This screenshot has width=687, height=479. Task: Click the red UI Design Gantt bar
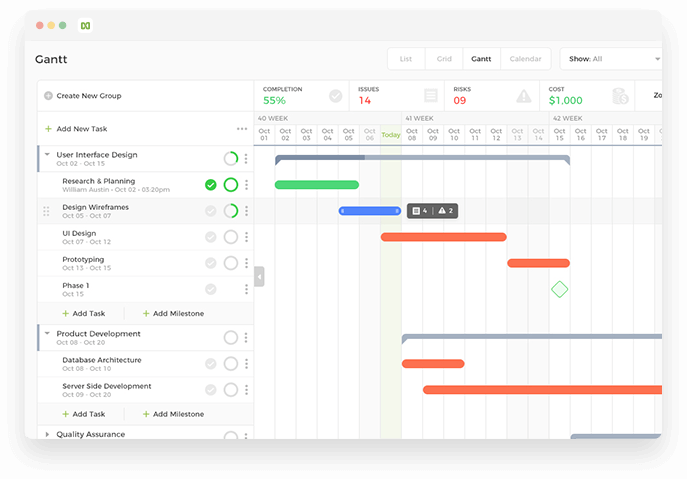(443, 237)
